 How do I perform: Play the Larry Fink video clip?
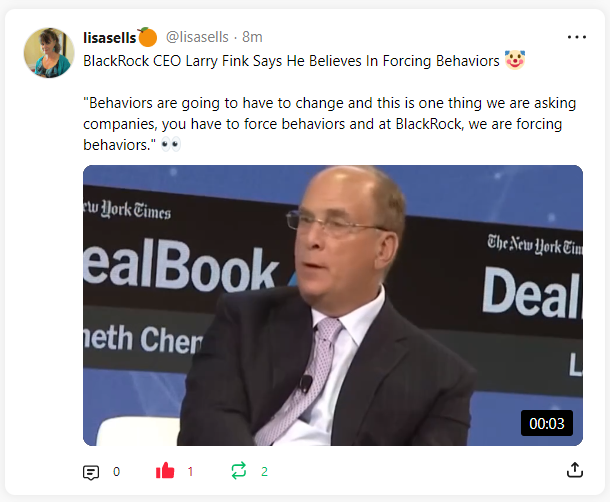pos(333,305)
